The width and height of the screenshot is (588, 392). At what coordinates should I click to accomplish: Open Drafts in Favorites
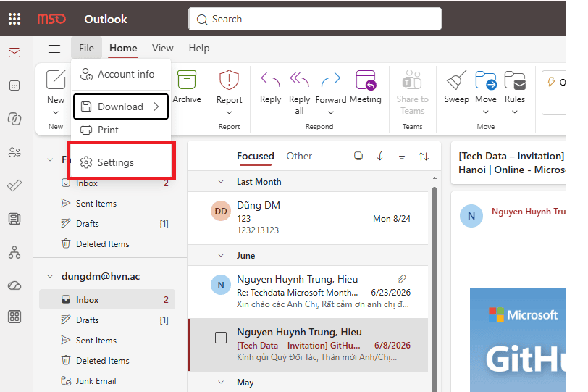(107, 224)
